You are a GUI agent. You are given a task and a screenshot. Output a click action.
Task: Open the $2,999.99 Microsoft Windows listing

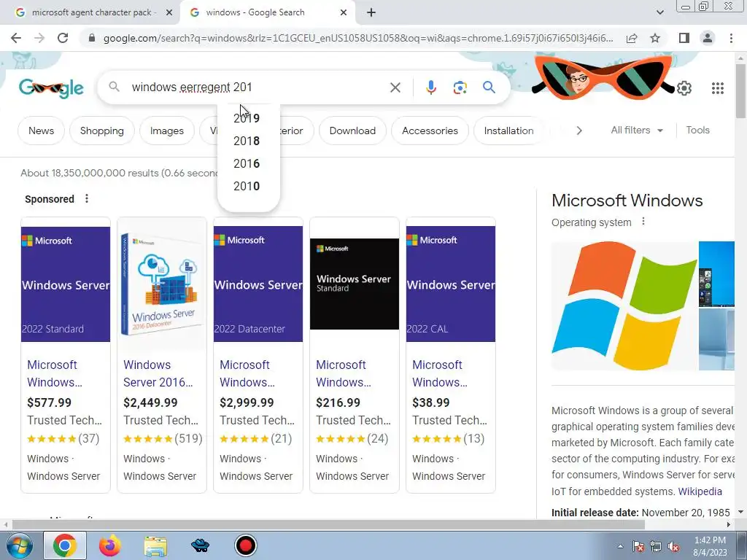pyautogui.click(x=247, y=373)
